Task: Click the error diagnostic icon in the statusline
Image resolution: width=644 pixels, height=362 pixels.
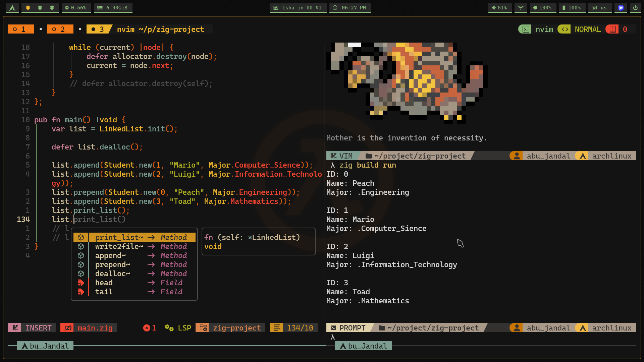Action: (147, 328)
